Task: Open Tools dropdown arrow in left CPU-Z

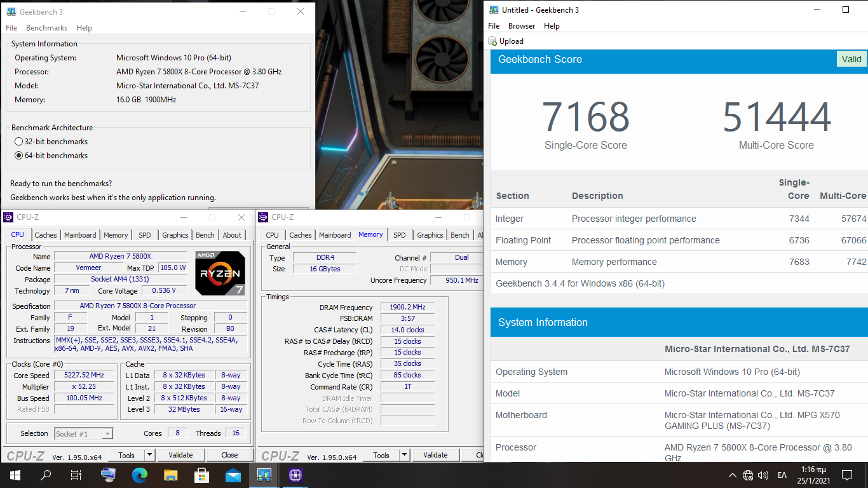Action: [x=150, y=455]
